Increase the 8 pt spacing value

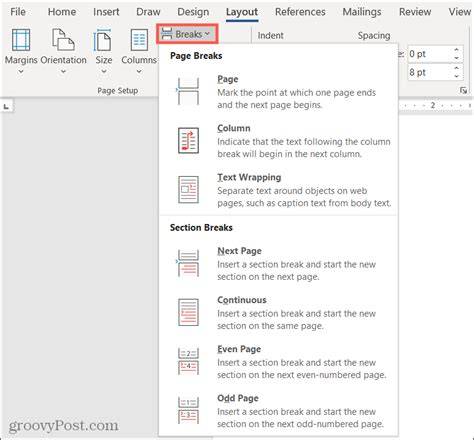click(457, 68)
